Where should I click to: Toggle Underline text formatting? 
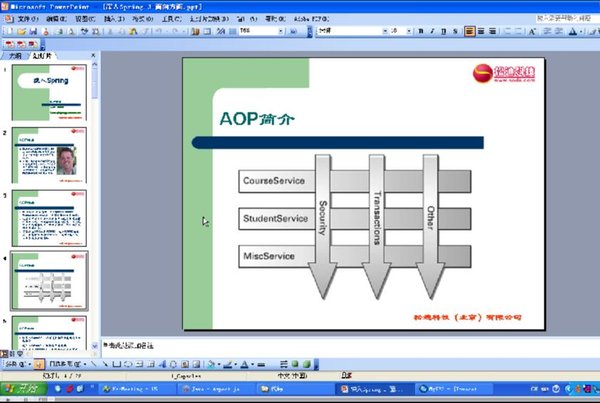pos(443,31)
